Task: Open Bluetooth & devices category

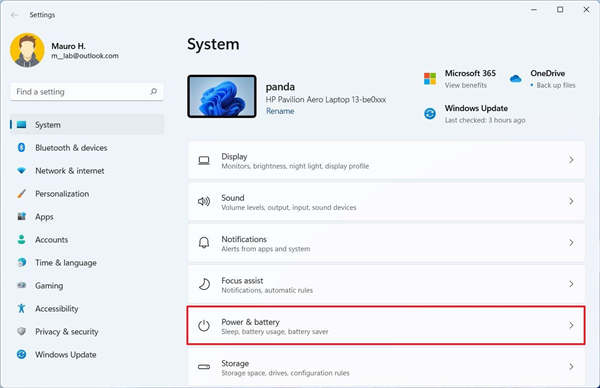Action: (x=87, y=148)
